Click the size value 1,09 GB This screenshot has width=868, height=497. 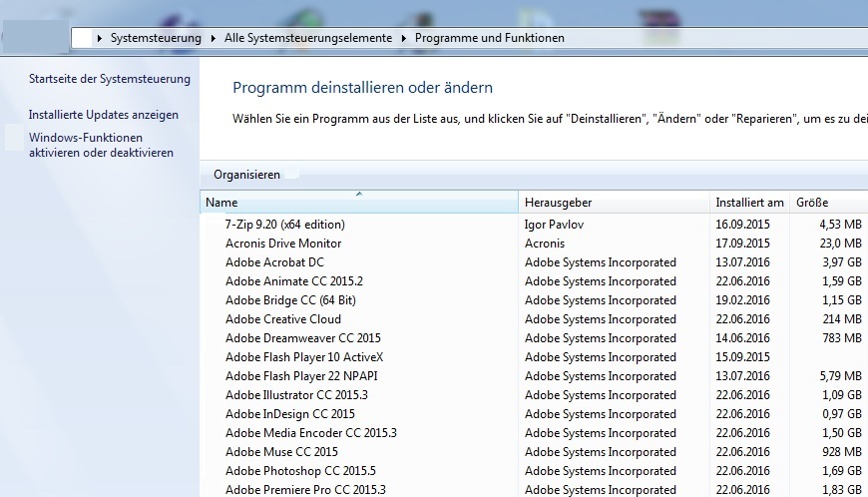[x=841, y=395]
